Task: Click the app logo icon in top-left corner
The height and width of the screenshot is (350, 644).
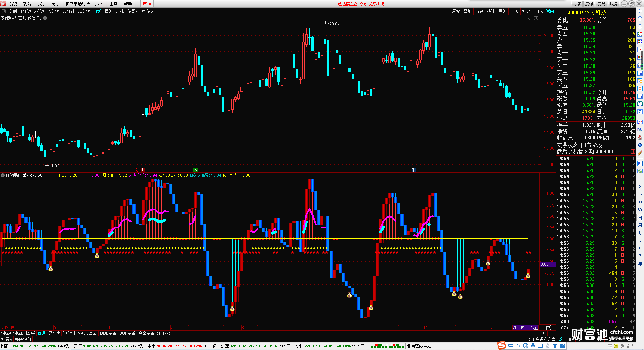Action: point(3,4)
